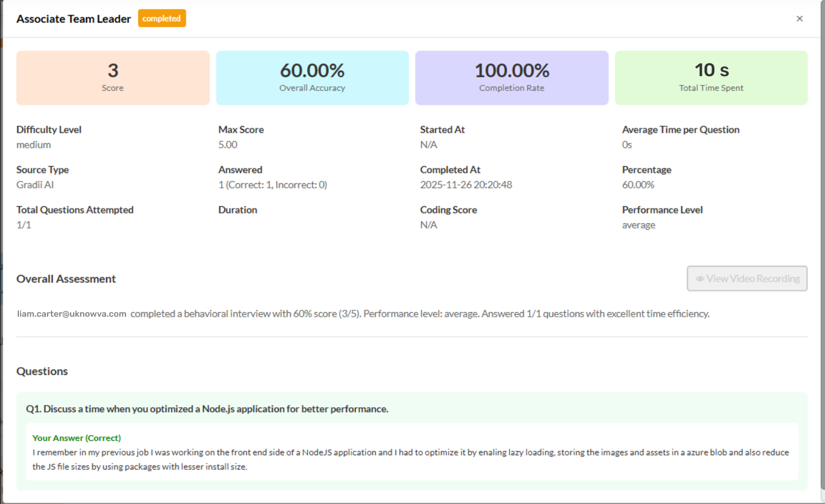Click the liam.carter@uknowva.com email address

pos(72,314)
